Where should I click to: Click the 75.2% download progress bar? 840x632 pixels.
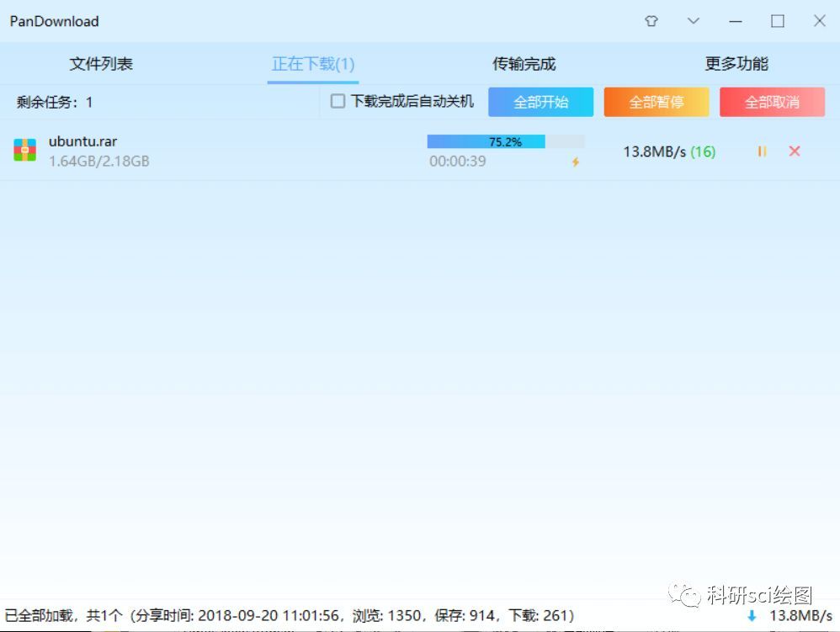coord(506,141)
